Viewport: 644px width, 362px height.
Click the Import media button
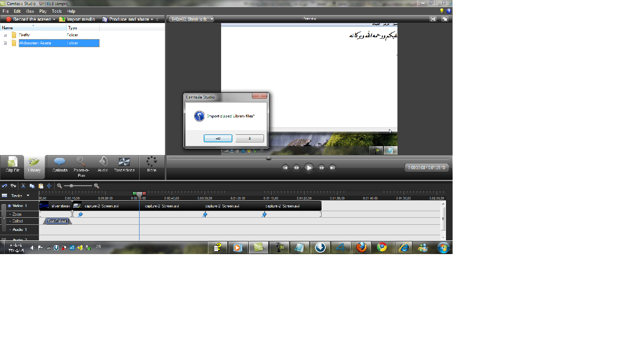77,19
